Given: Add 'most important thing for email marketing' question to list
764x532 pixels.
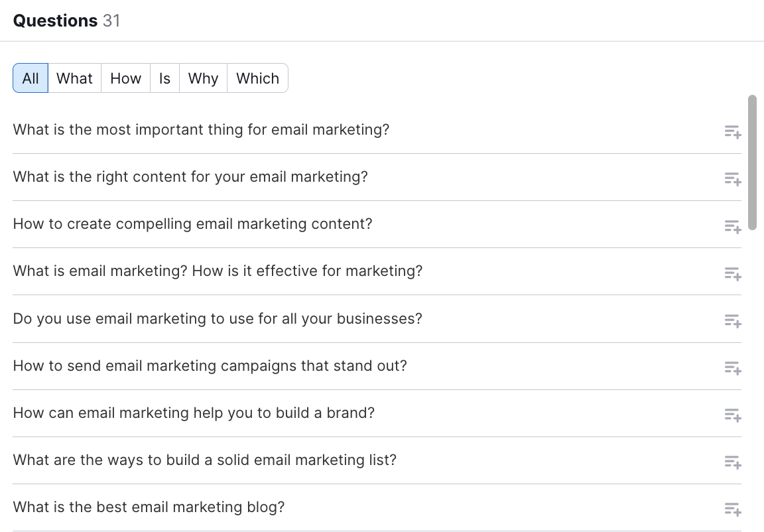Looking at the screenshot, I should pos(732,131).
